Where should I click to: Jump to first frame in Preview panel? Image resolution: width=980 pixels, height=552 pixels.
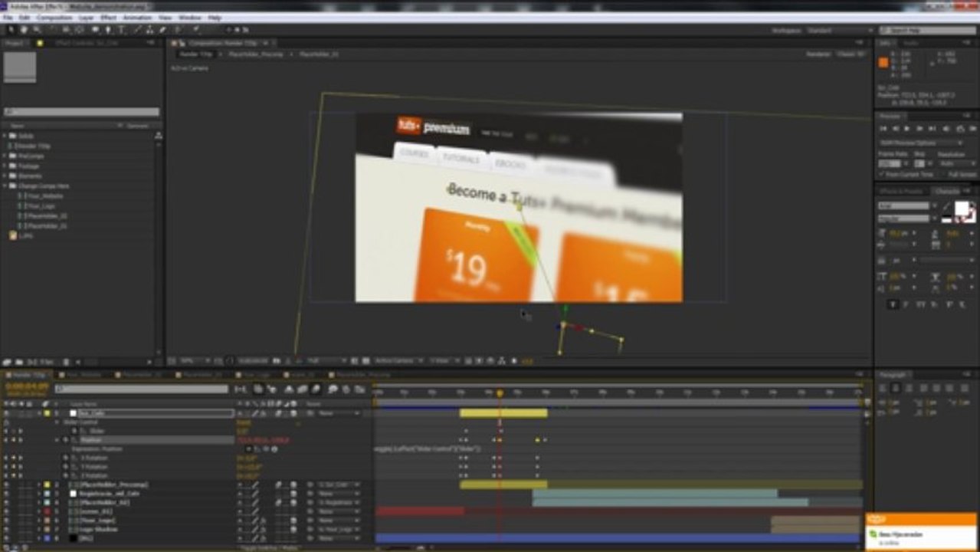point(883,129)
